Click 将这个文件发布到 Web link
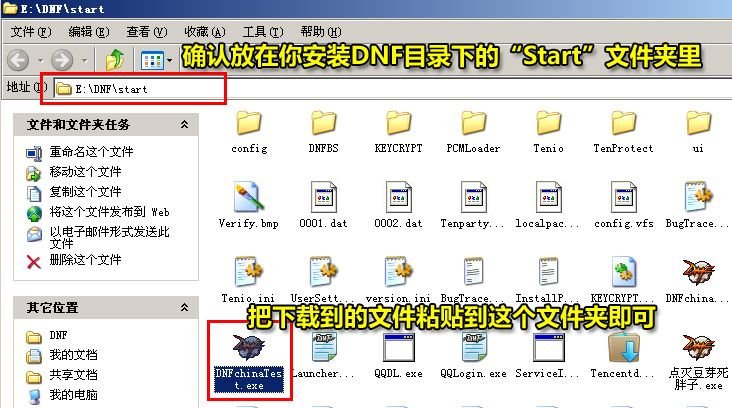732x408 pixels. [110, 212]
